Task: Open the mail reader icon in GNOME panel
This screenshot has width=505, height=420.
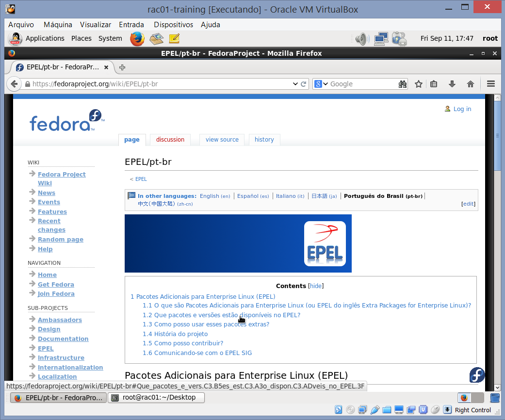Action: [x=156, y=39]
